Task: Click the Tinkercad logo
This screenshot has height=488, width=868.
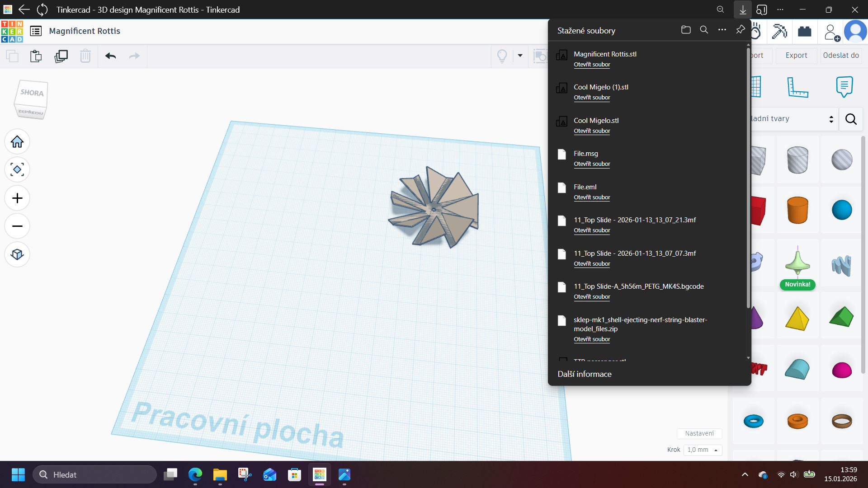Action: 12,31
